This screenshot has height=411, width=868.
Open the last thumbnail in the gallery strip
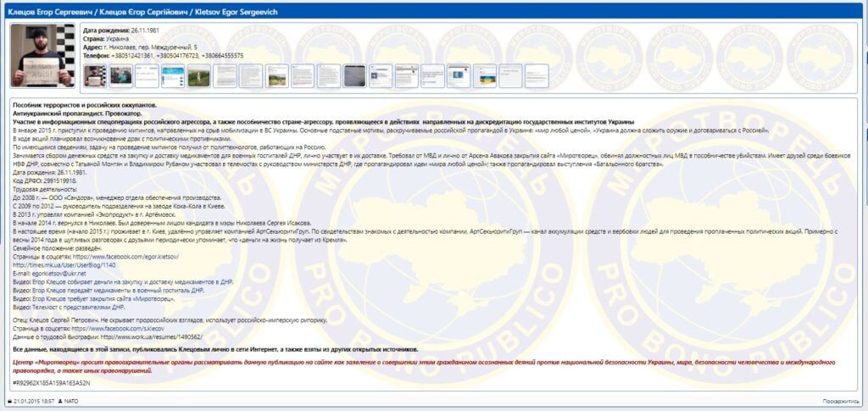click(537, 75)
